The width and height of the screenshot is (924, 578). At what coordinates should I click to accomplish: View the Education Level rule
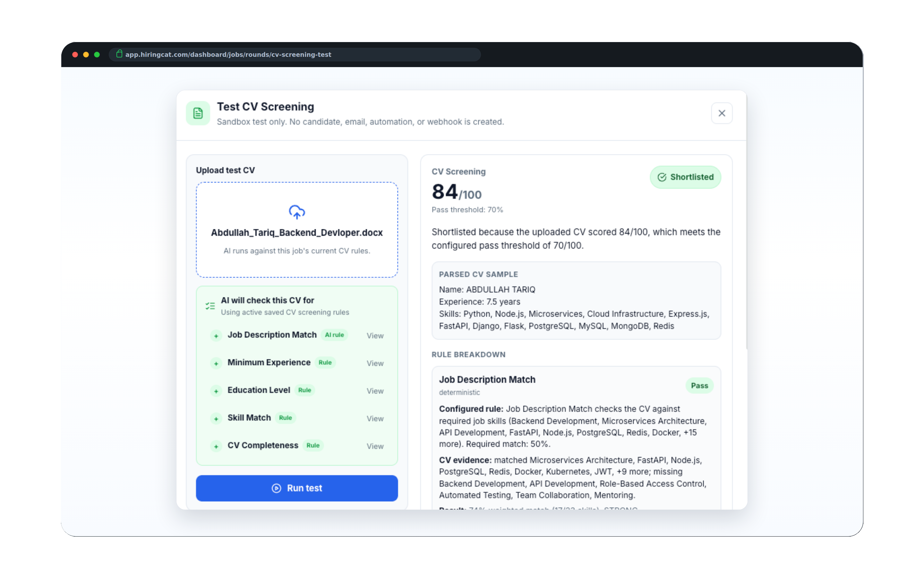(x=375, y=391)
